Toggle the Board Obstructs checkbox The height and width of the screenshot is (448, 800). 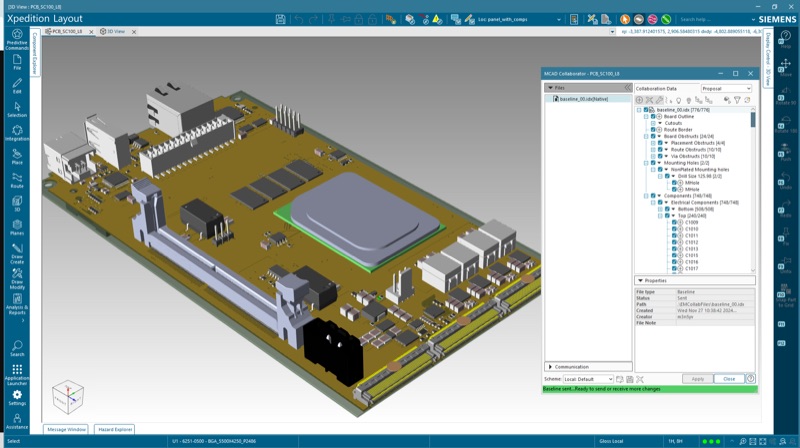point(653,136)
